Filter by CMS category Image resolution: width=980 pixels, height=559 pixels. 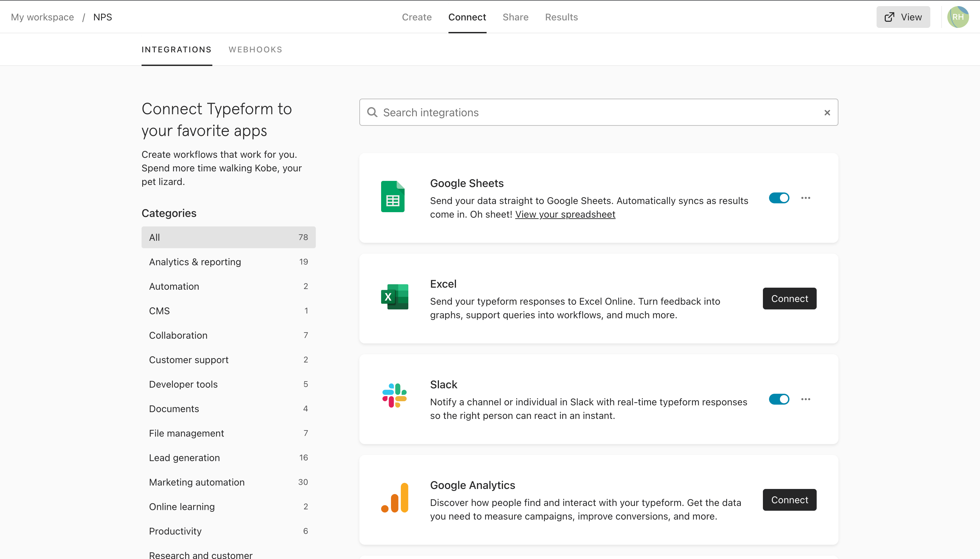click(228, 310)
